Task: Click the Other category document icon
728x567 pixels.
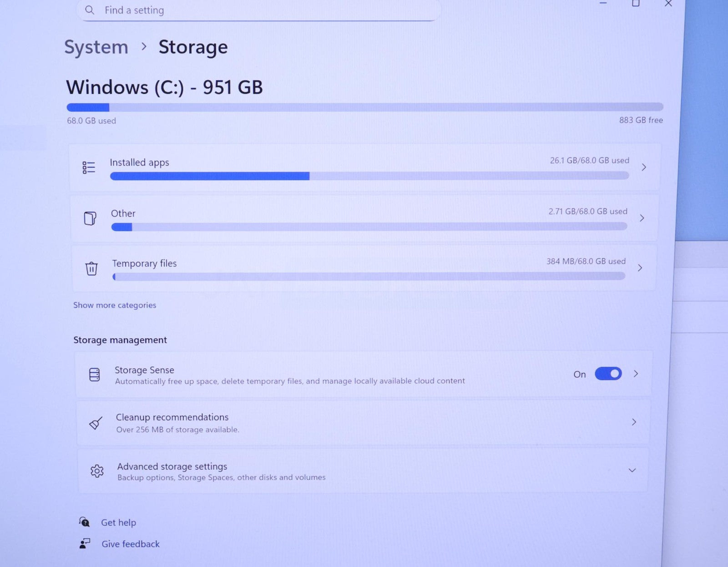Action: click(90, 218)
